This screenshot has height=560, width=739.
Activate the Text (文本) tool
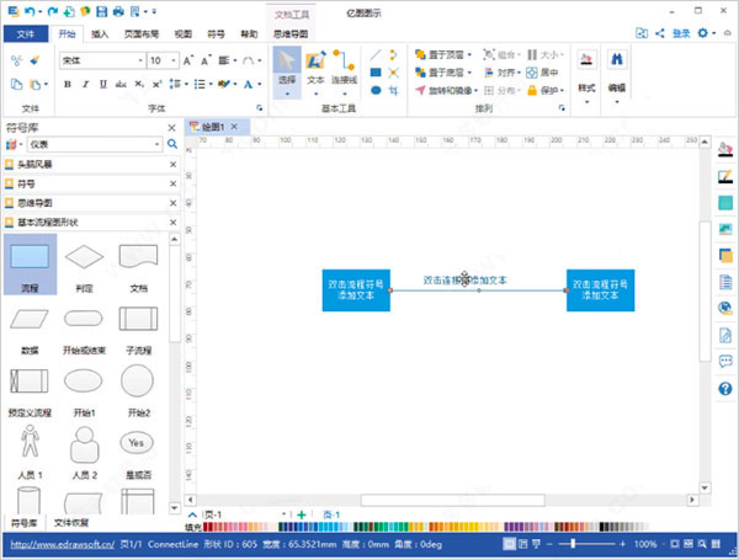[316, 72]
